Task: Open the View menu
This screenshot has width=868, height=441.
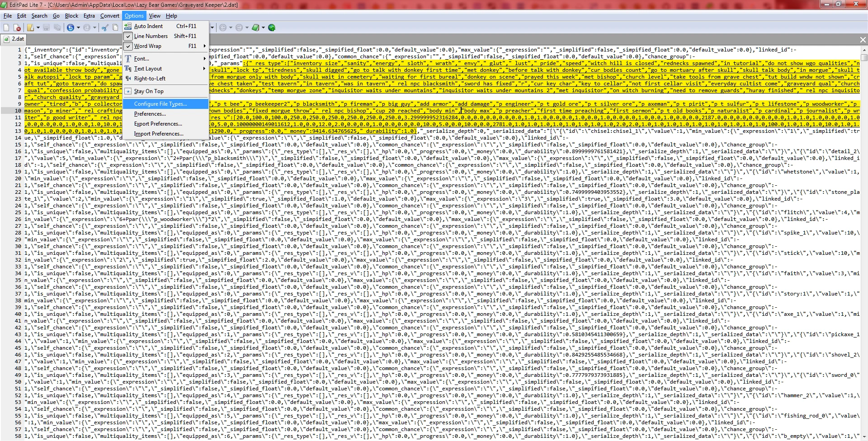Action: (x=155, y=16)
